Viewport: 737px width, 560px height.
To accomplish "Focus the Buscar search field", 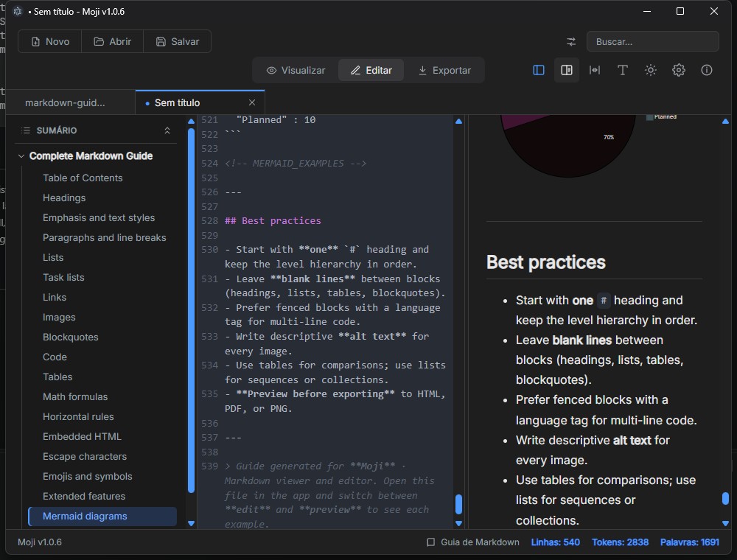I will coord(652,42).
